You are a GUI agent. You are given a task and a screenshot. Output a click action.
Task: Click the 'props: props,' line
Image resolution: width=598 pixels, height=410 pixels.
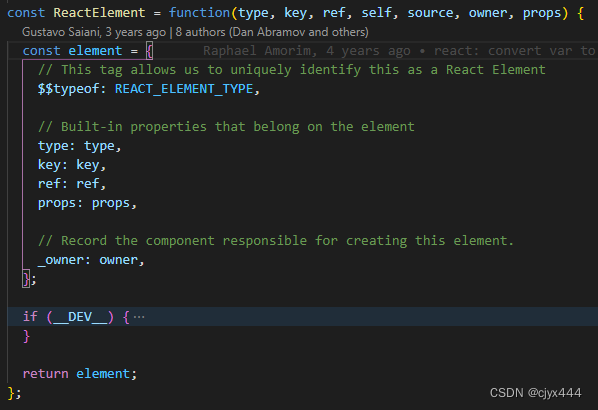pos(87,203)
